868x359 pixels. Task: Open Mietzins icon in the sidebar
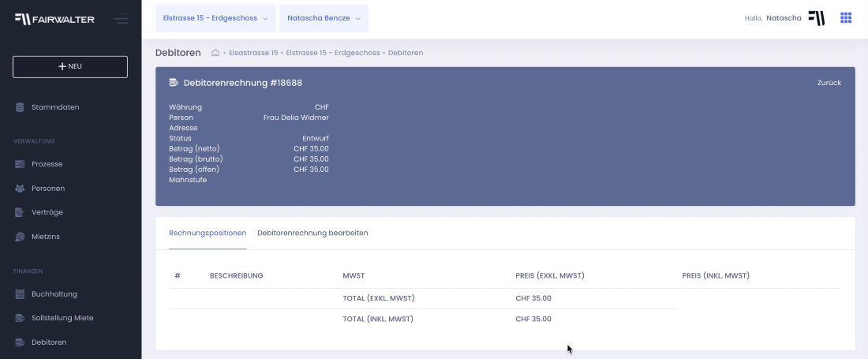20,236
